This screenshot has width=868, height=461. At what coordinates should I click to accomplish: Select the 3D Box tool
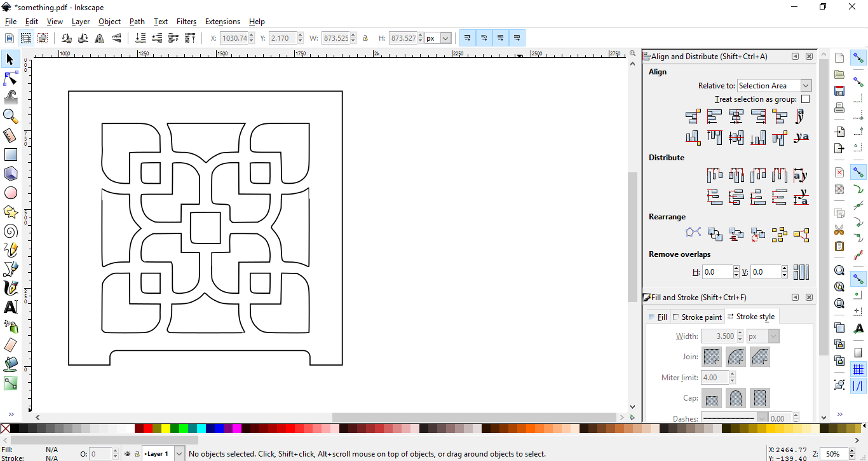click(x=10, y=174)
